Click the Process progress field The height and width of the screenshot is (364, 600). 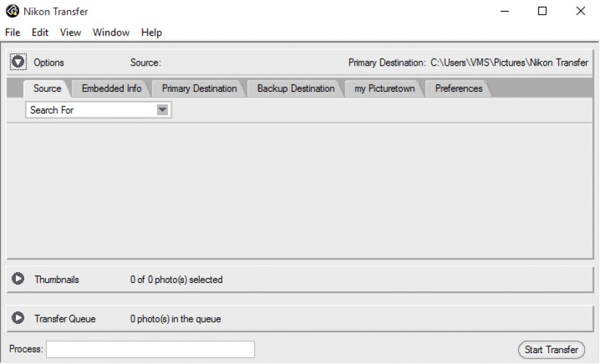point(150,349)
